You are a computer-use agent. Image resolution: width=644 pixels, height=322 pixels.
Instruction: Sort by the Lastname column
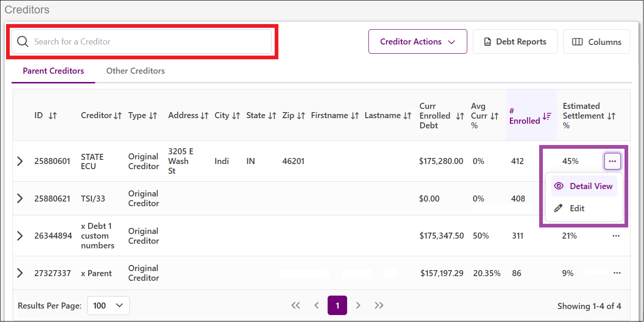(x=407, y=116)
